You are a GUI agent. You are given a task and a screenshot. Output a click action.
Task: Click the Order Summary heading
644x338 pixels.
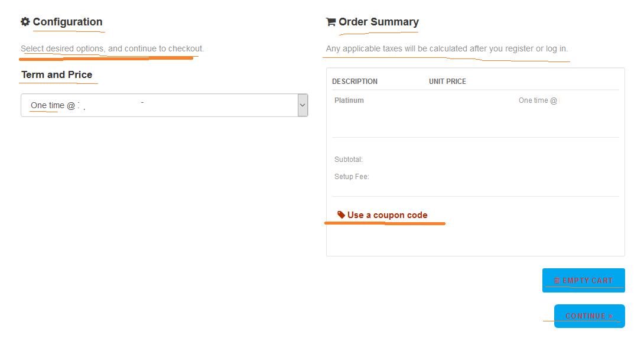coord(379,22)
